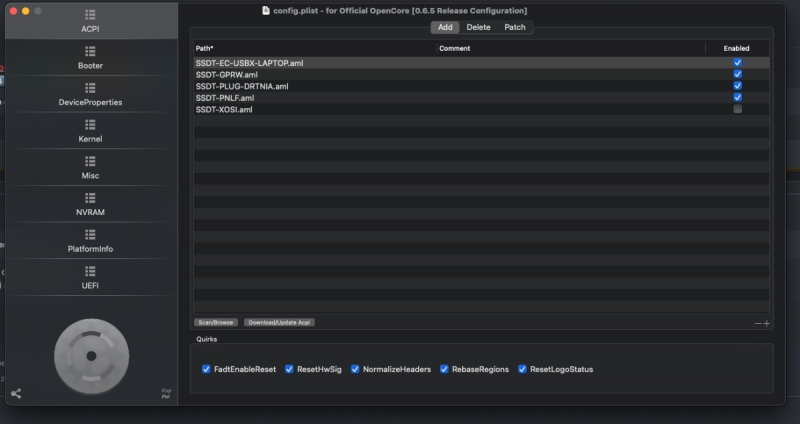Open the PlatformInfo section

pos(90,241)
